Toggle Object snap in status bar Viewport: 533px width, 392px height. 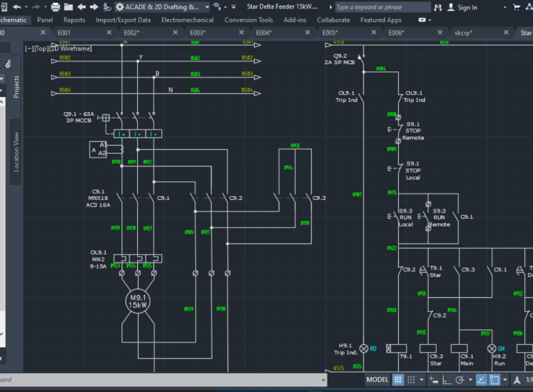(x=495, y=379)
